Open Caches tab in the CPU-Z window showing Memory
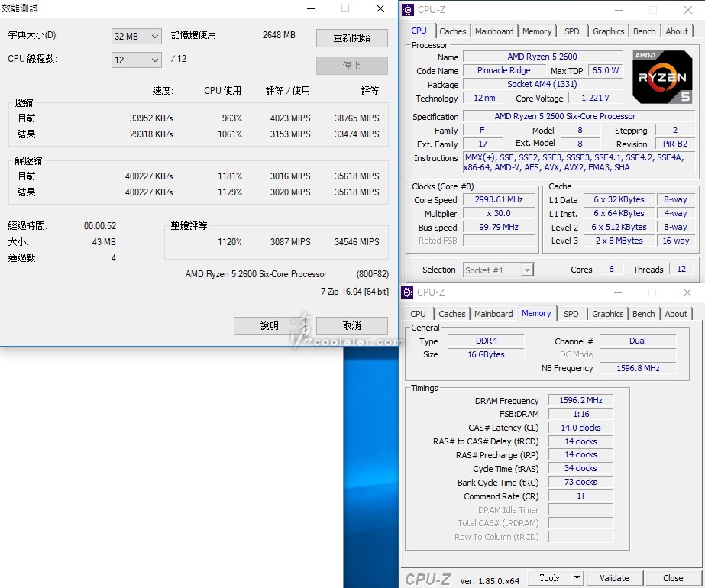Screen dimensions: 705x588 tap(452, 314)
